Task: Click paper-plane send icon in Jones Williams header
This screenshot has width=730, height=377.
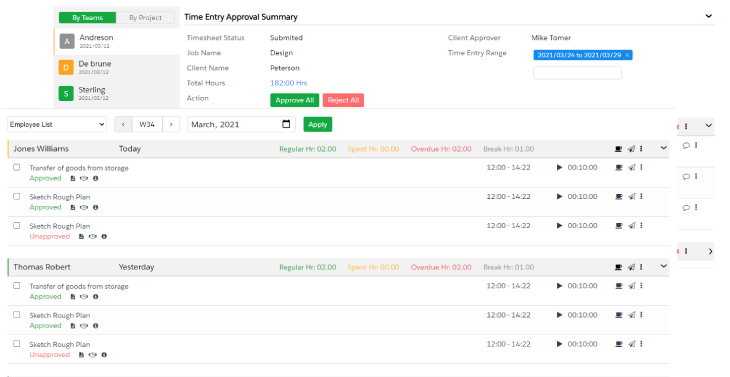Action: (631, 149)
